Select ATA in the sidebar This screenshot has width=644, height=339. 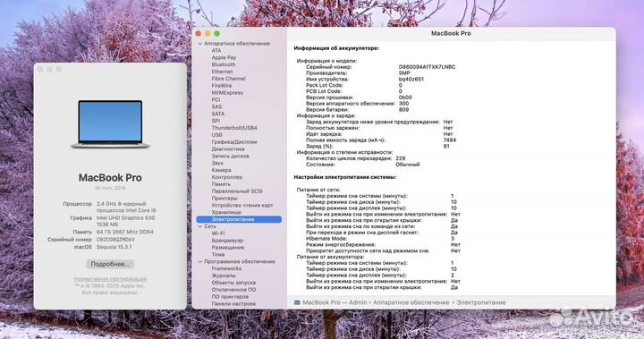216,51
